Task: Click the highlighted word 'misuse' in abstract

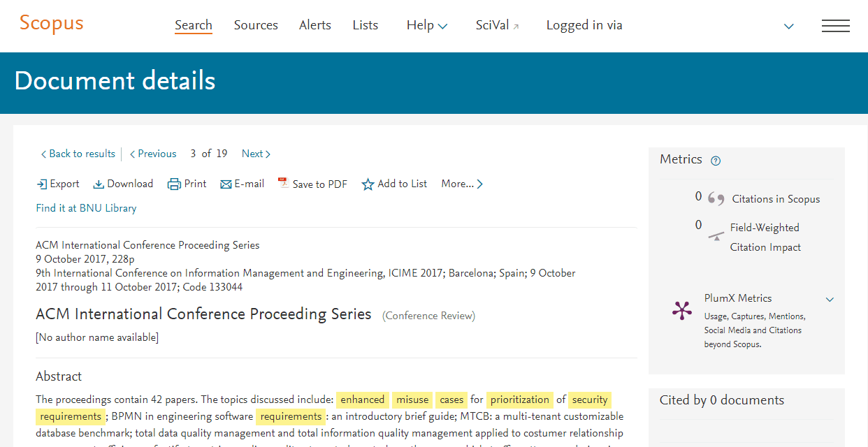Action: 412,400
